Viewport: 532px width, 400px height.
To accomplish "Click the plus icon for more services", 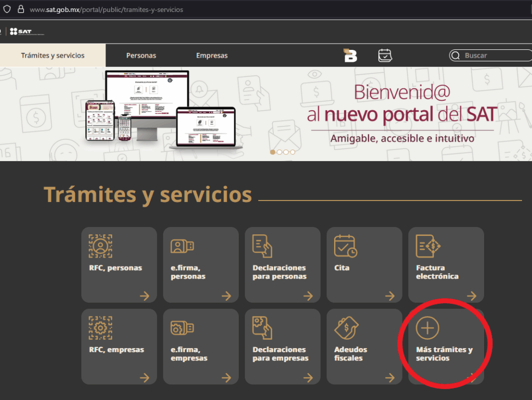I will 428,328.
